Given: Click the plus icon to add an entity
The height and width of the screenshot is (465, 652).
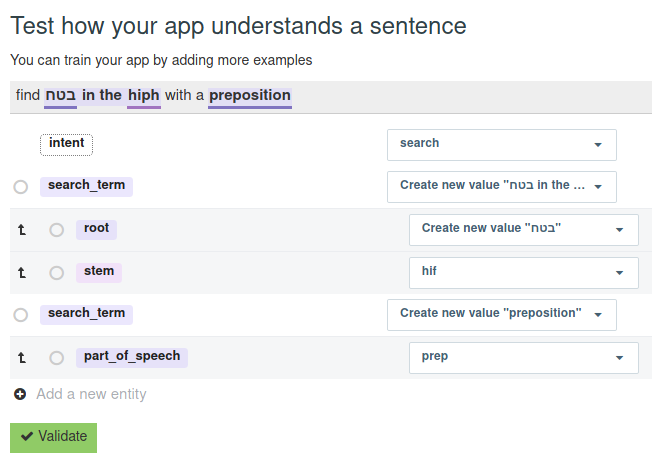Looking at the screenshot, I should 20,395.
